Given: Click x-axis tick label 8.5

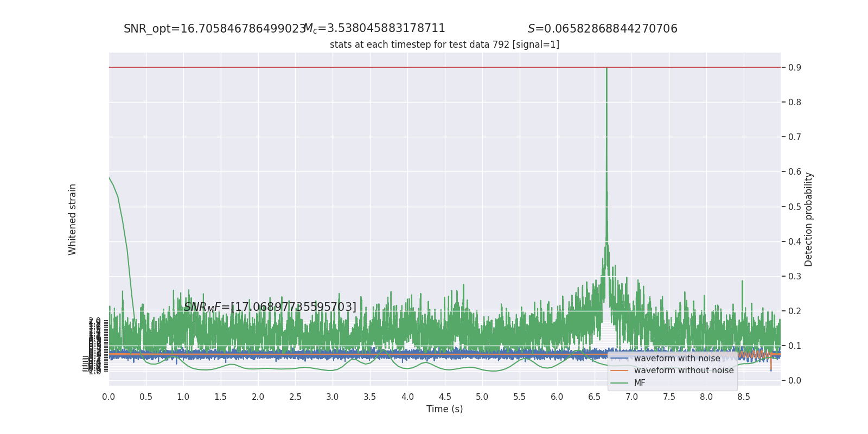Looking at the screenshot, I should (744, 397).
